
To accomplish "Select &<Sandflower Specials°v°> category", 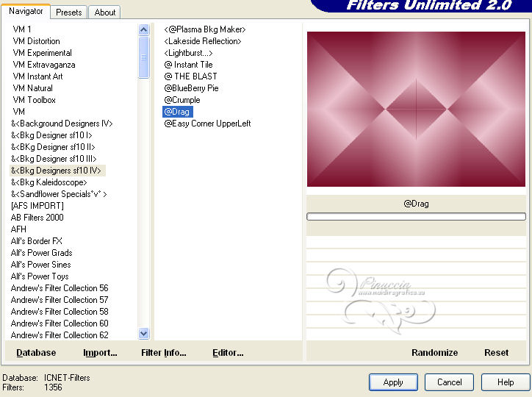I will pos(59,194).
